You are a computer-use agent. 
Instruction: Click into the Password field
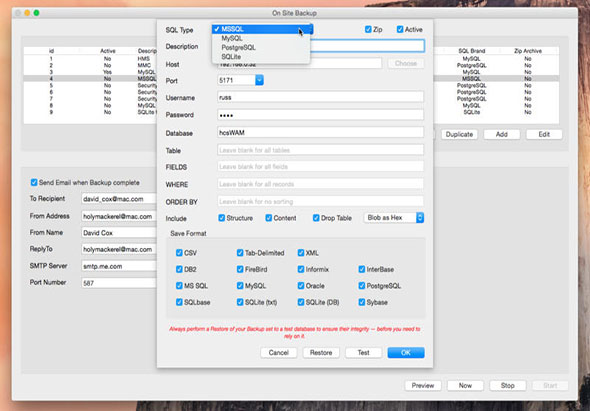321,115
